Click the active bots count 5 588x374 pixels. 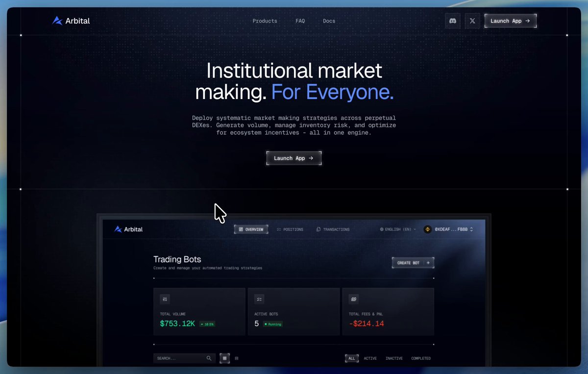257,324
